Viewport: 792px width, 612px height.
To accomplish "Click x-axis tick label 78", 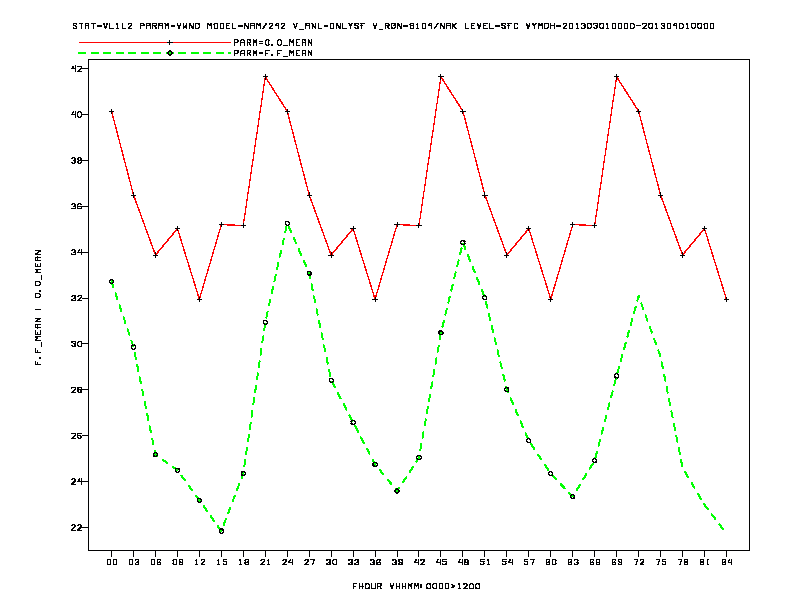I will 682,562.
